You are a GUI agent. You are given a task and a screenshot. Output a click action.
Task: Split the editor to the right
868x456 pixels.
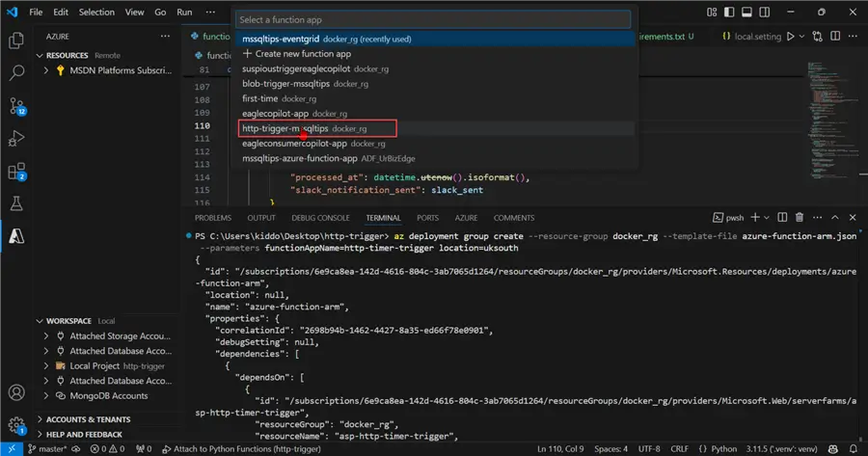coord(835,36)
